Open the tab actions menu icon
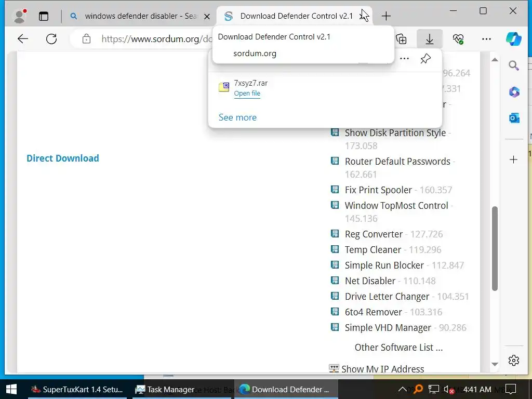532x399 pixels. (44, 16)
